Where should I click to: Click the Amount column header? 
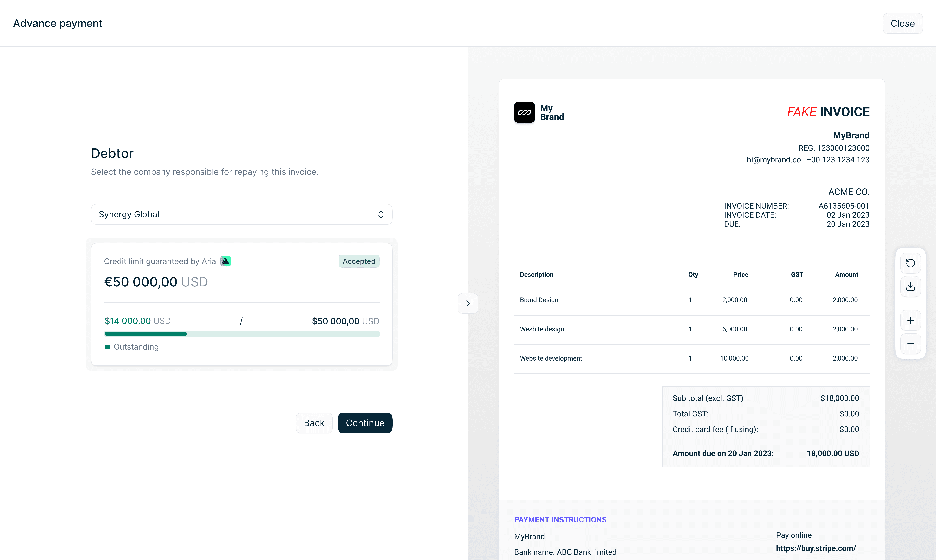pyautogui.click(x=846, y=275)
